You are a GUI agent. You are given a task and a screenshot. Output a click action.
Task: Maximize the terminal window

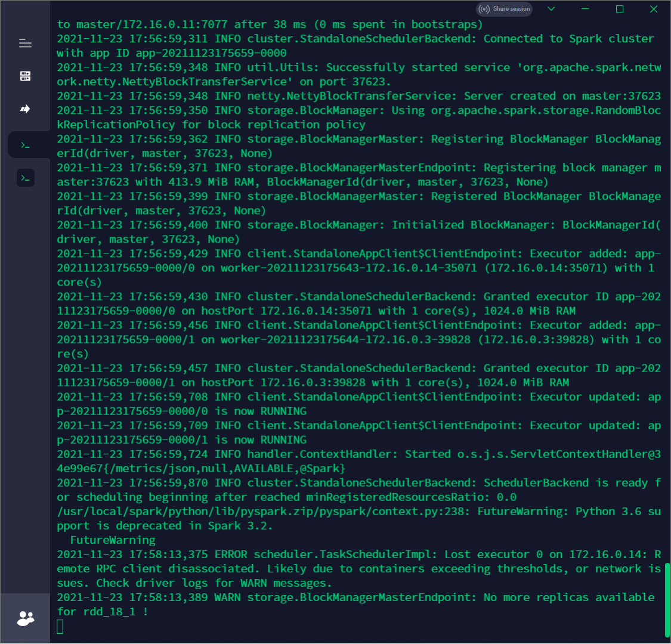(x=620, y=9)
